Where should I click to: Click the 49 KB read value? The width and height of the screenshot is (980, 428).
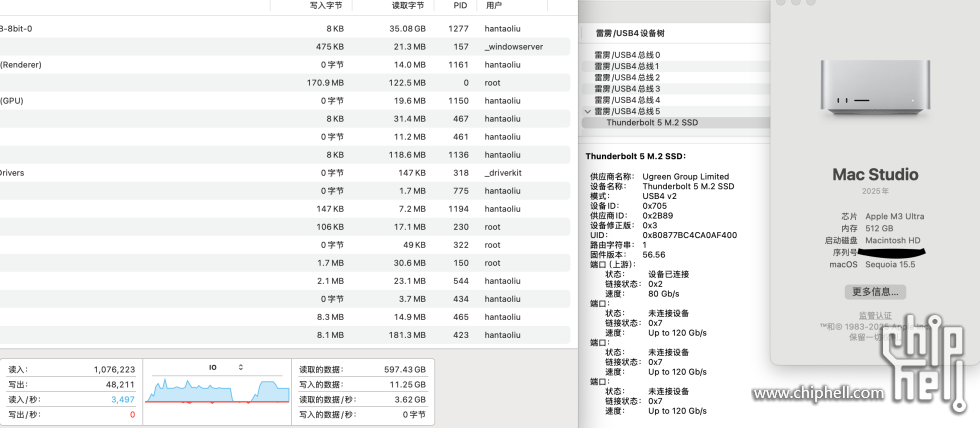tap(413, 245)
